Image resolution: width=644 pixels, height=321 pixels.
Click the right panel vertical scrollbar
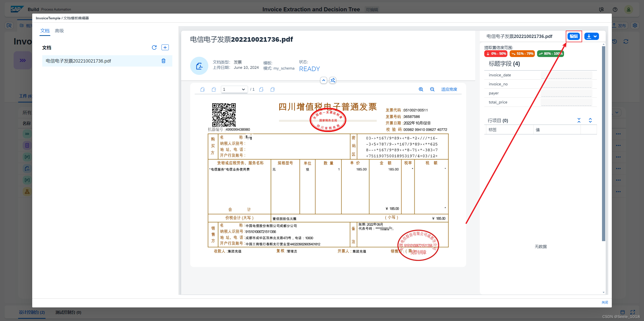(603, 143)
